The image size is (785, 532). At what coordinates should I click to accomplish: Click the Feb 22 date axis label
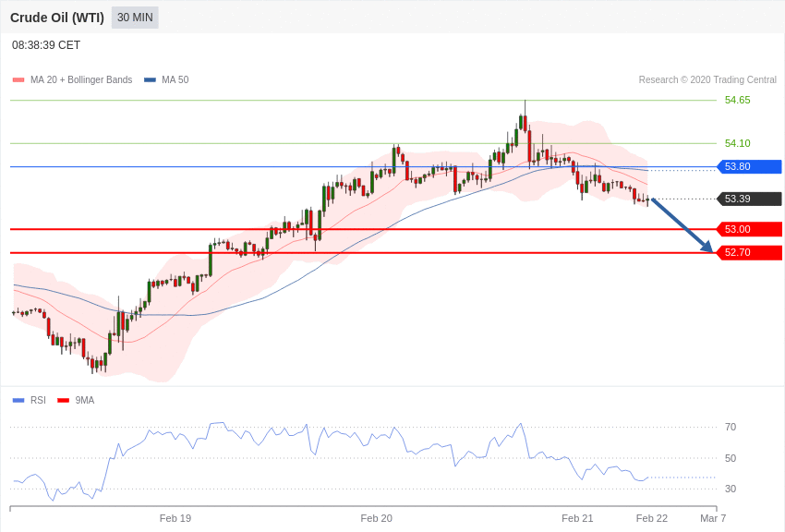pos(652,518)
